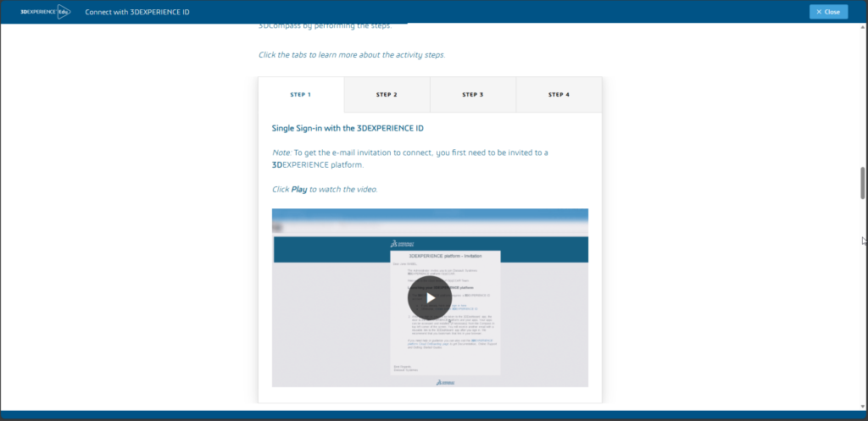Click the dark teal banner in the video preview
This screenshot has width=868, height=421.
[x=331, y=250]
